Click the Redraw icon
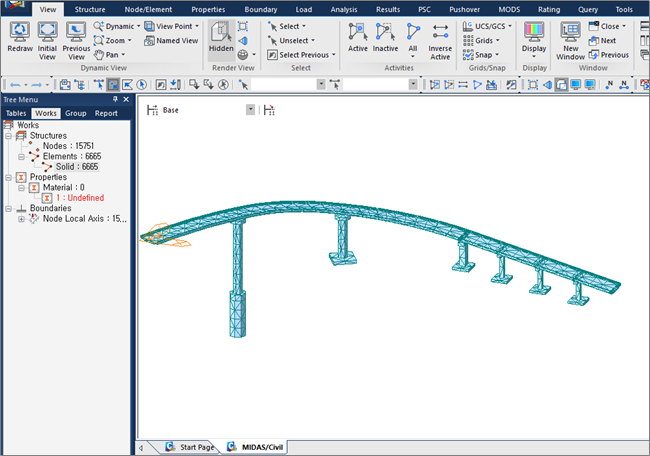 [19, 37]
